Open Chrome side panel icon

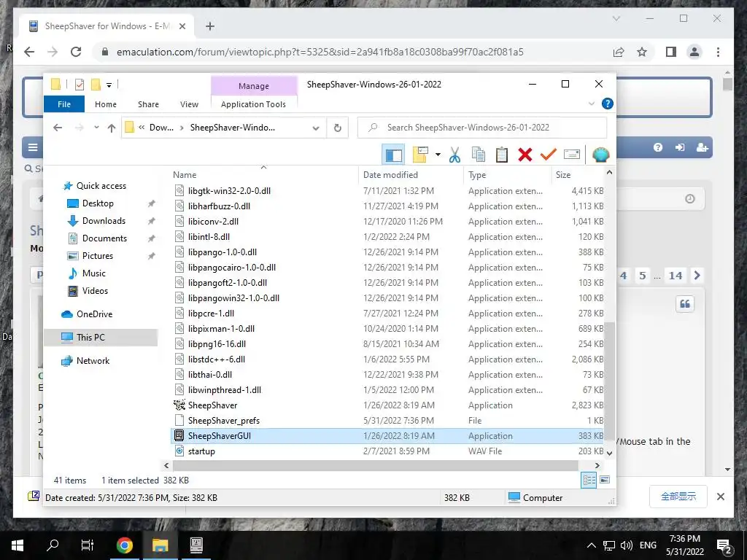point(671,52)
